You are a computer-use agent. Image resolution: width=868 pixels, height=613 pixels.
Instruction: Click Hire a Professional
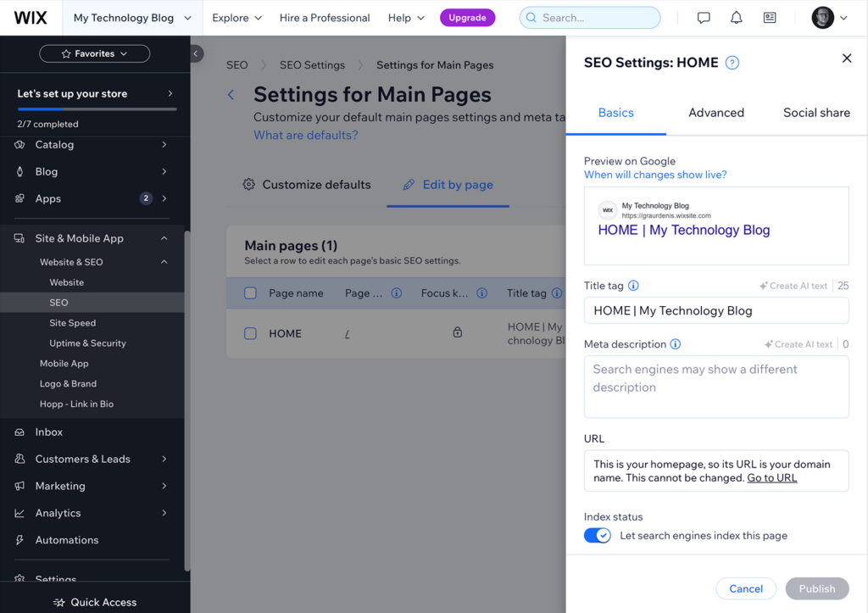(325, 18)
